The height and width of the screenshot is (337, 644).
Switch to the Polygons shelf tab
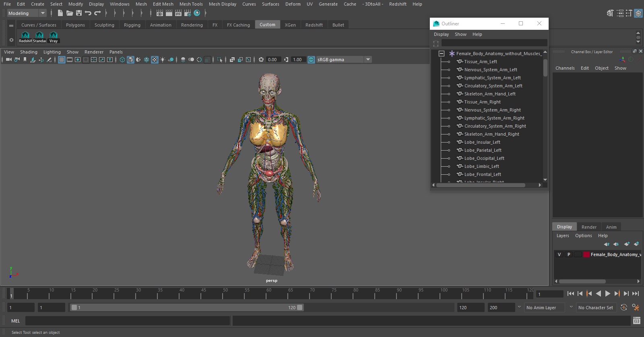pyautogui.click(x=75, y=25)
